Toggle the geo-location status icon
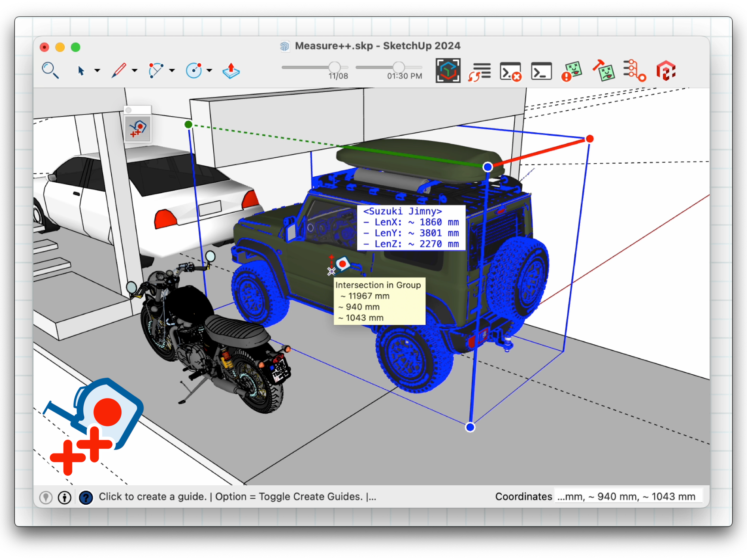747x560 pixels. coord(46,497)
